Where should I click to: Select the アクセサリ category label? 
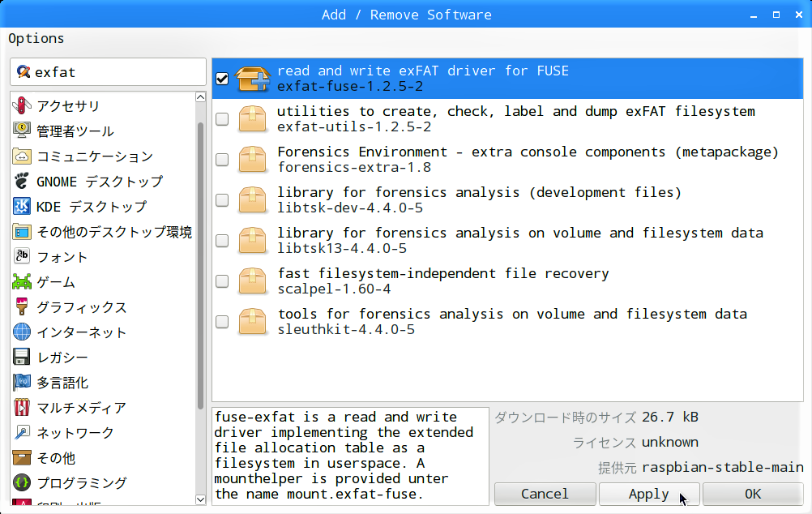point(68,105)
